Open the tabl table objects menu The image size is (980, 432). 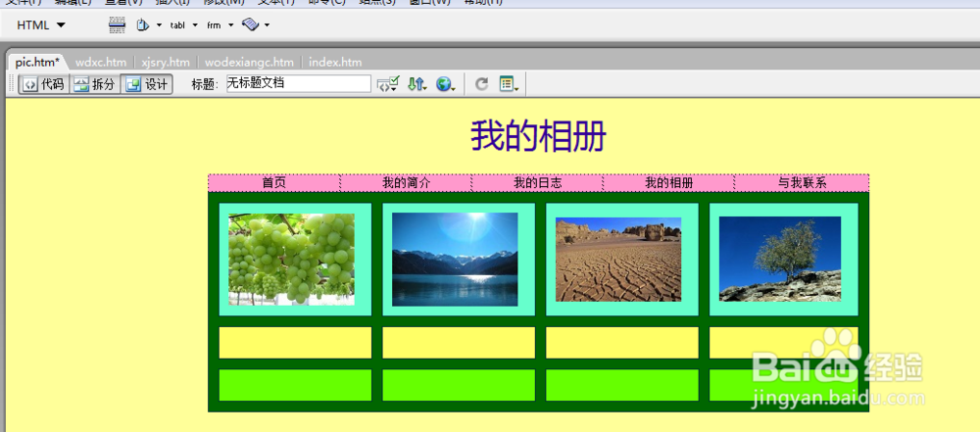184,25
